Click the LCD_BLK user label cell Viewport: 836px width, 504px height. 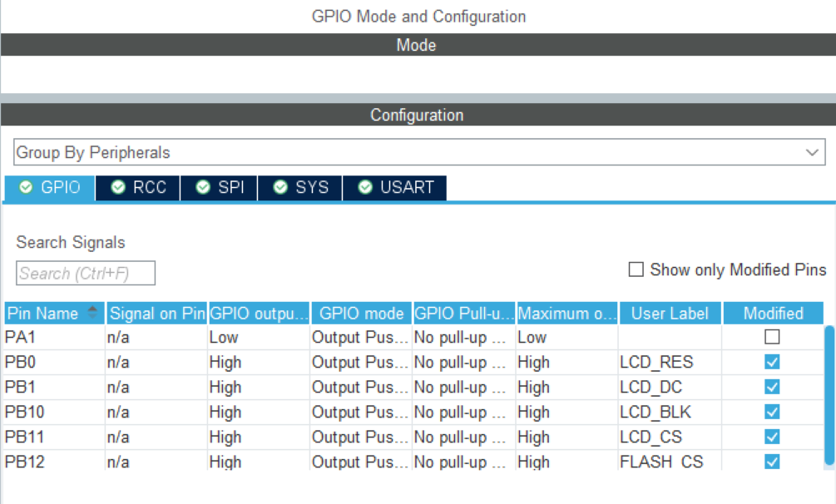point(670,412)
